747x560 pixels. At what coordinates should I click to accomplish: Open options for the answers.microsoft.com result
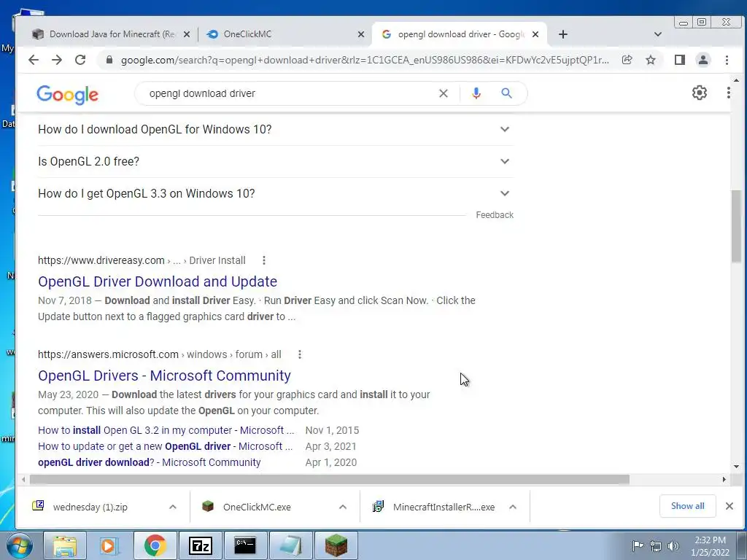300,354
